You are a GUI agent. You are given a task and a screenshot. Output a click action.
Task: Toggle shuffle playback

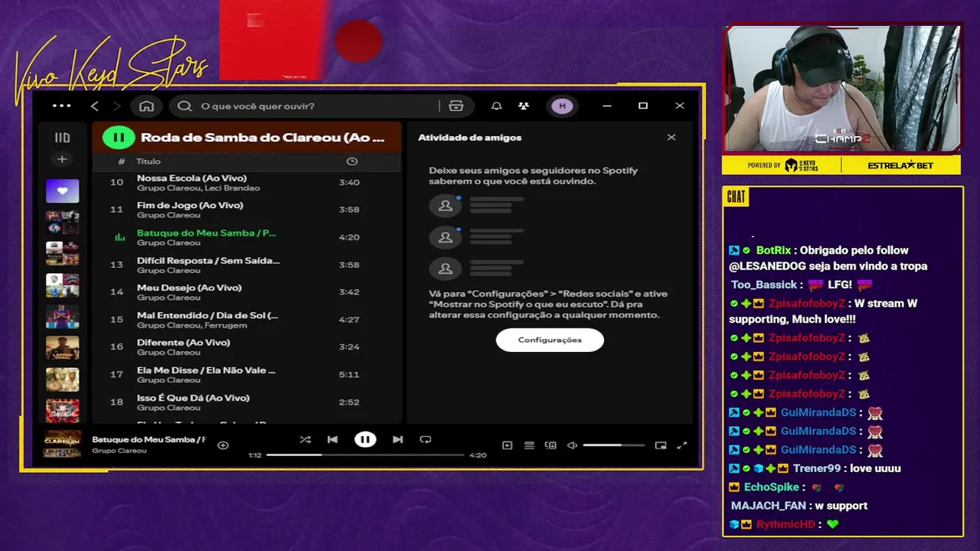tap(305, 439)
